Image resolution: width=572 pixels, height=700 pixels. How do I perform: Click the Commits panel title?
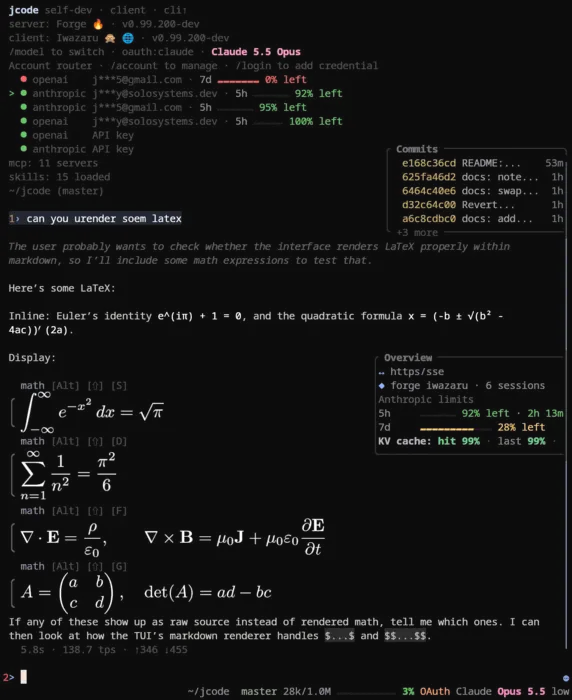417,149
